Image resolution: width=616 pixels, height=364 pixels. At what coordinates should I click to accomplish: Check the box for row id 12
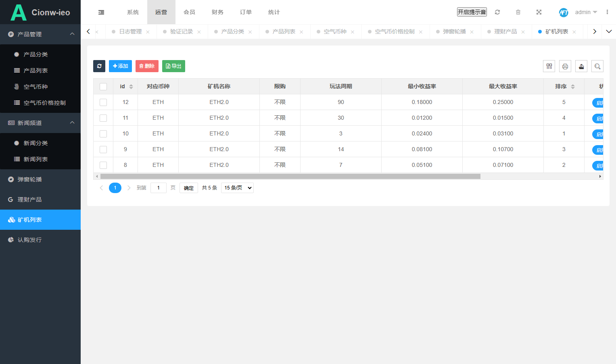coord(103,102)
